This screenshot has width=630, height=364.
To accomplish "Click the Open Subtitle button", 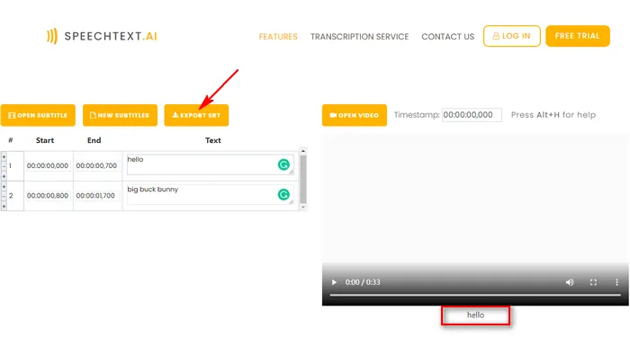I will [x=38, y=115].
